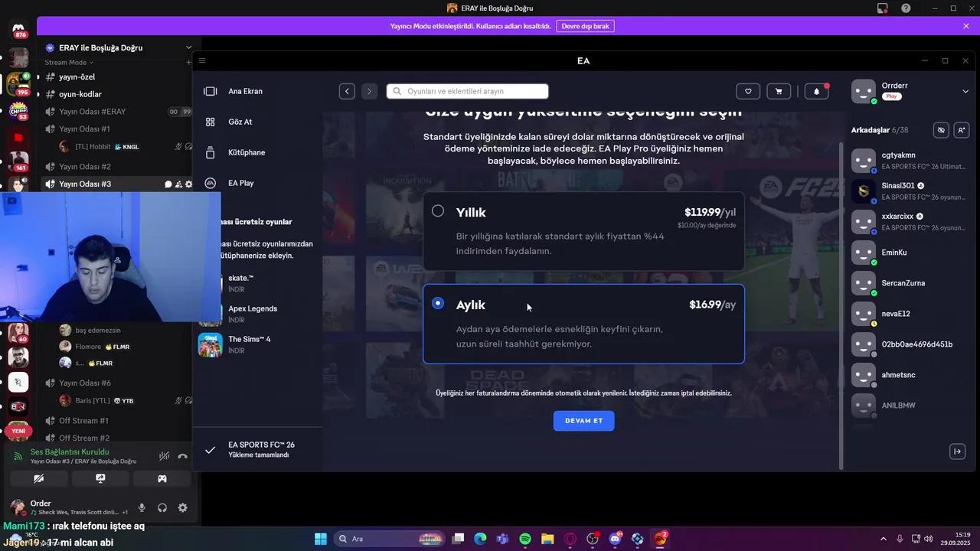
Task: Mute microphone in Discord user panel
Action: [142, 507]
